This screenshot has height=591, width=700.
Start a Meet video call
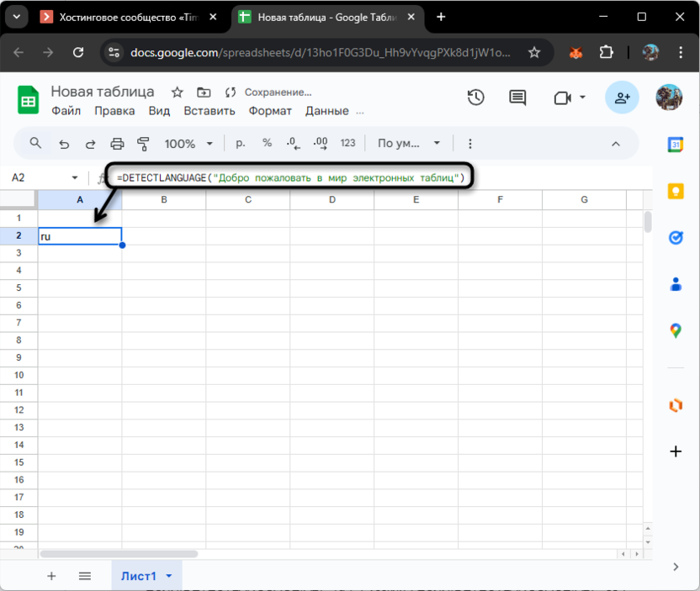(x=563, y=98)
